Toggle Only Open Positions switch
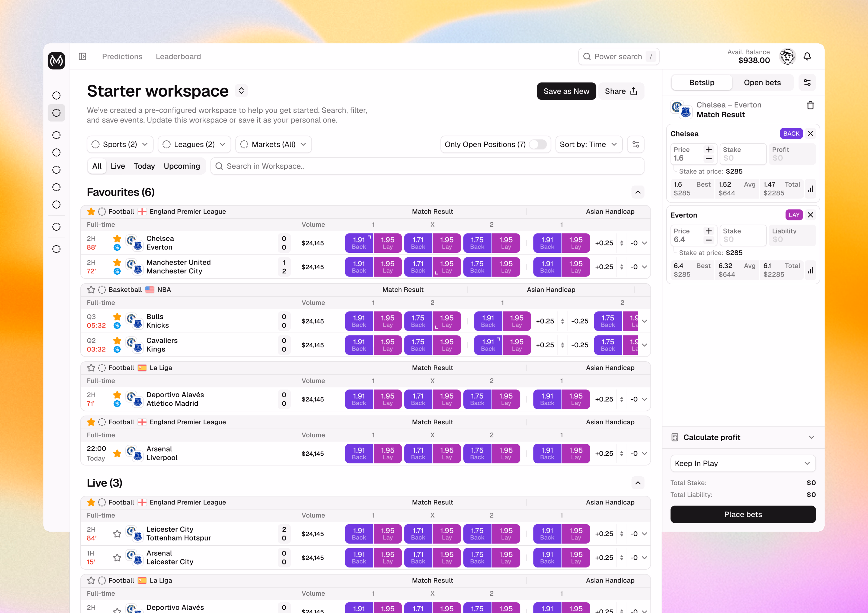868x613 pixels. point(538,144)
